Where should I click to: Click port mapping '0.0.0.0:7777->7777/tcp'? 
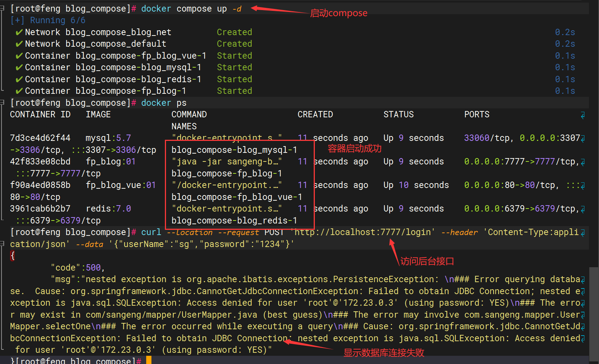point(520,161)
